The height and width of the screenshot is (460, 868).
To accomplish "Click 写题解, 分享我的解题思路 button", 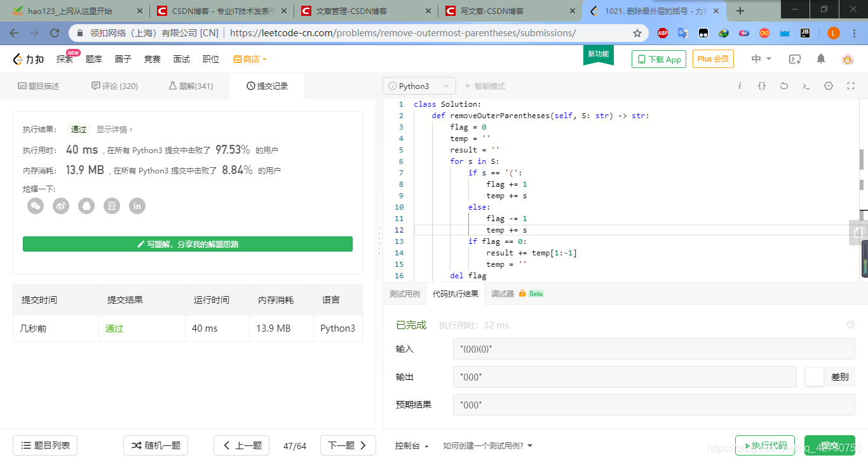I will point(187,244).
